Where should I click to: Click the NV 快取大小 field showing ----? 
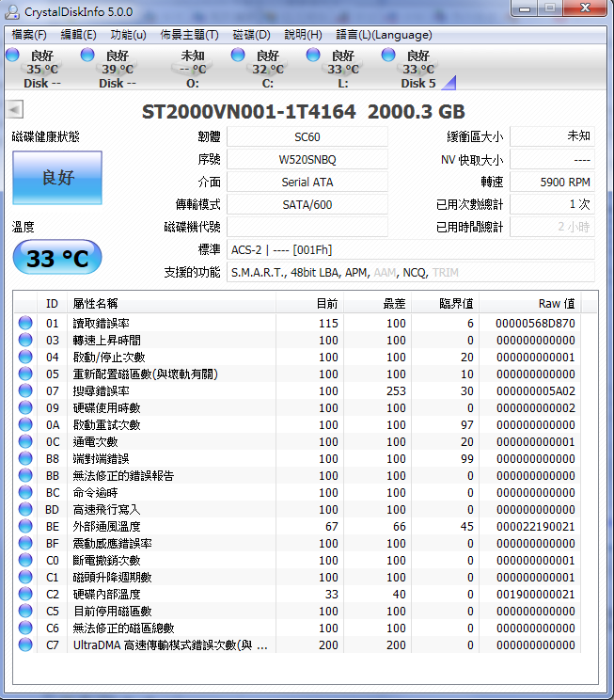(553, 159)
